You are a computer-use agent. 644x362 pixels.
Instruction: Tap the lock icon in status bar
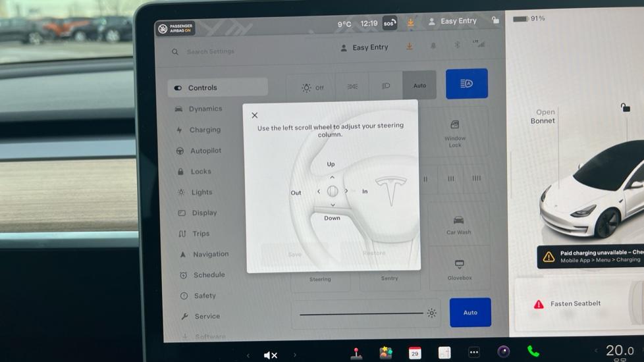(x=495, y=20)
